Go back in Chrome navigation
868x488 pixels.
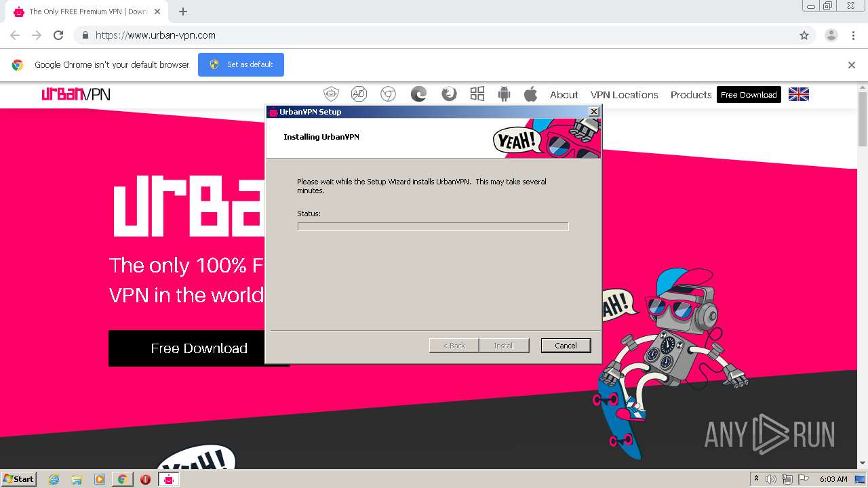(15, 35)
